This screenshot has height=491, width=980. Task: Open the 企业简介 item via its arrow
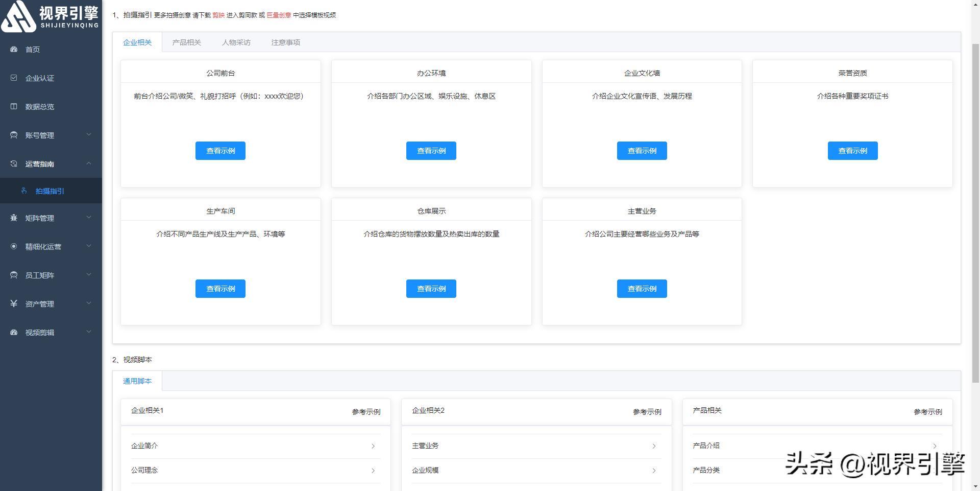pos(374,446)
